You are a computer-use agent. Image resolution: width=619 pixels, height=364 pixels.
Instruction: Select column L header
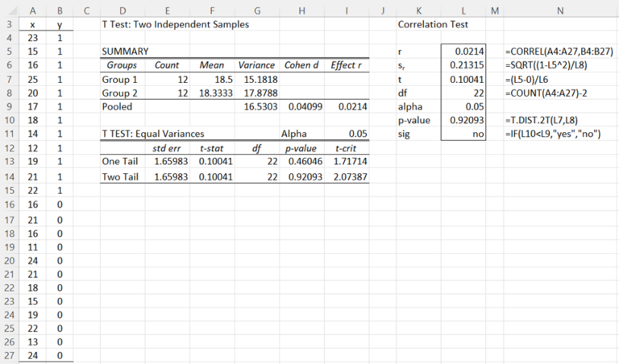point(464,10)
